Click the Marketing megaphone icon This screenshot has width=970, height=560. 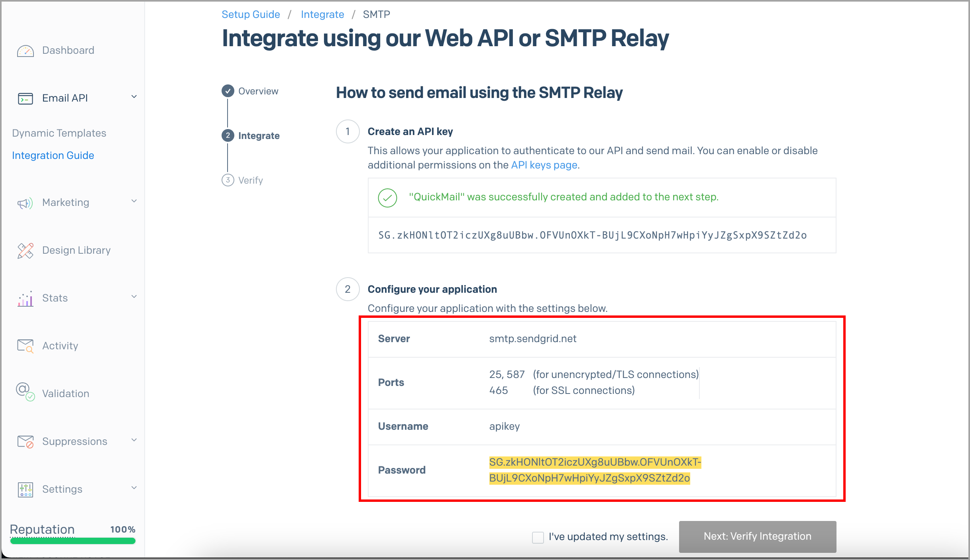25,203
